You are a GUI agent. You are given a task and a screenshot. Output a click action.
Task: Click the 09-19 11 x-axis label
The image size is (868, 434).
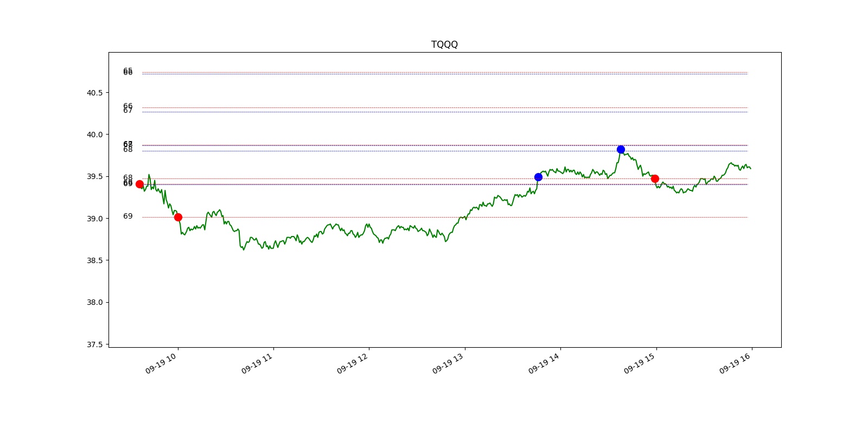point(257,363)
